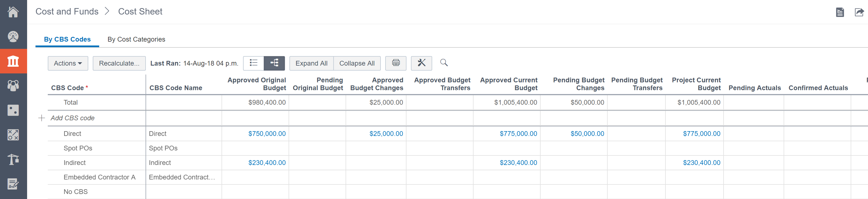Open the Cost and Funds bank icon
868x199 pixels.
tap(13, 61)
